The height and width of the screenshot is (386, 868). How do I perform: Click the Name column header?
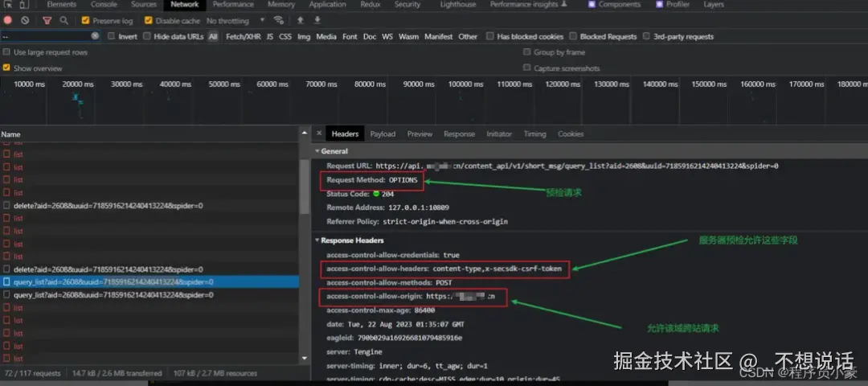click(149, 134)
